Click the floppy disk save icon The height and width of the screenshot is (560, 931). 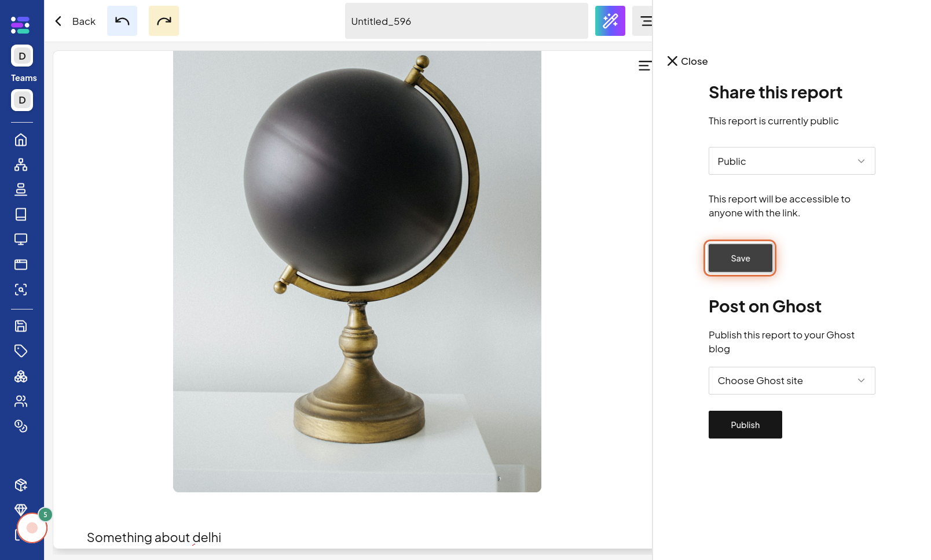21,326
